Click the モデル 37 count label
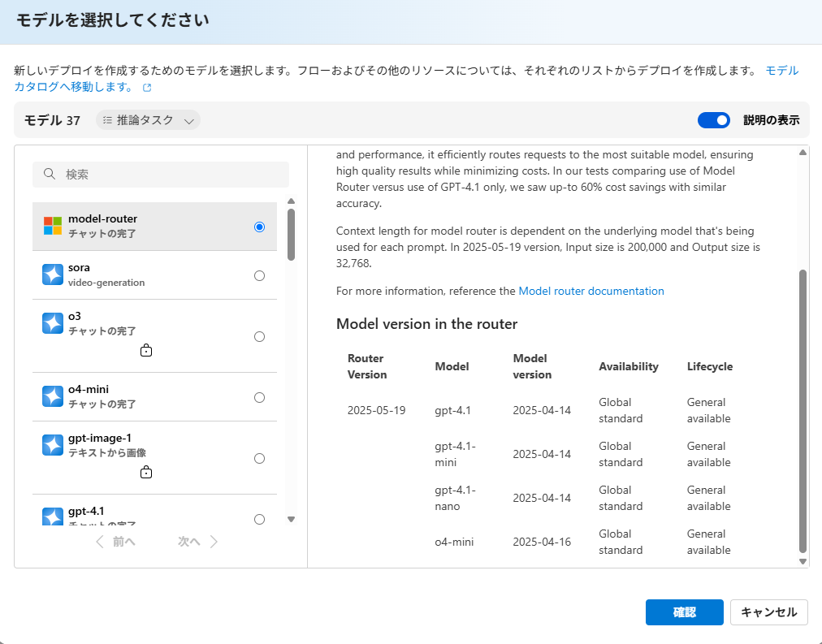The height and width of the screenshot is (644, 822). click(52, 120)
